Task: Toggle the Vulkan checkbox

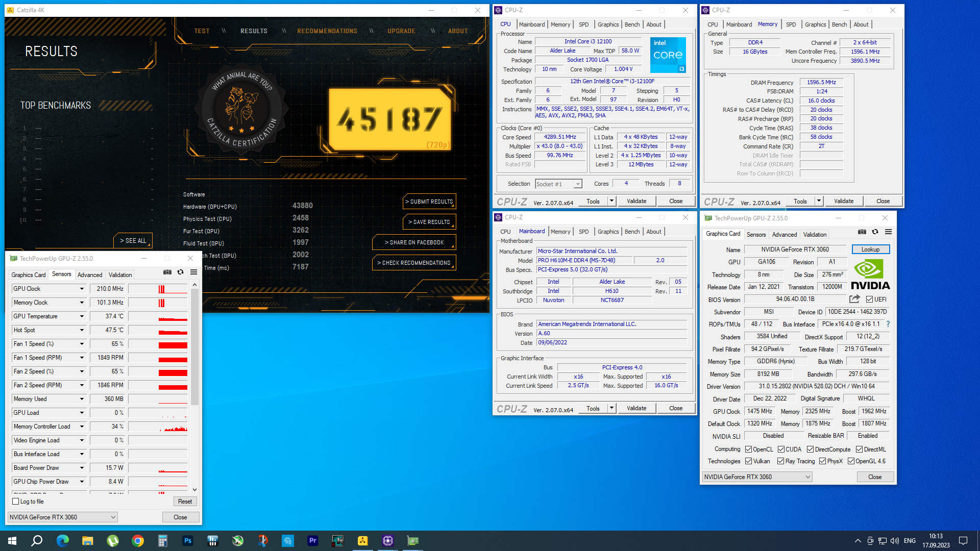Action: tap(748, 461)
